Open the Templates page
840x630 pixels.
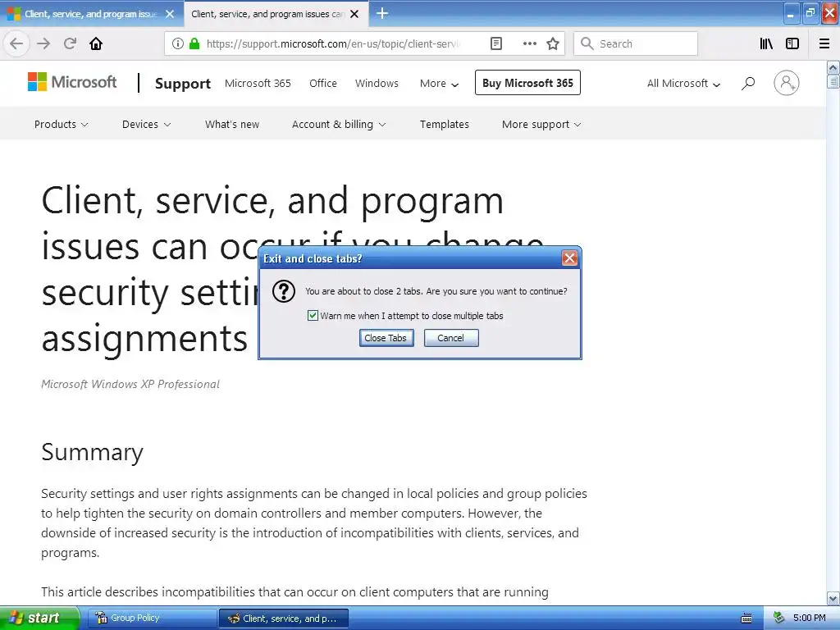pyautogui.click(x=444, y=125)
